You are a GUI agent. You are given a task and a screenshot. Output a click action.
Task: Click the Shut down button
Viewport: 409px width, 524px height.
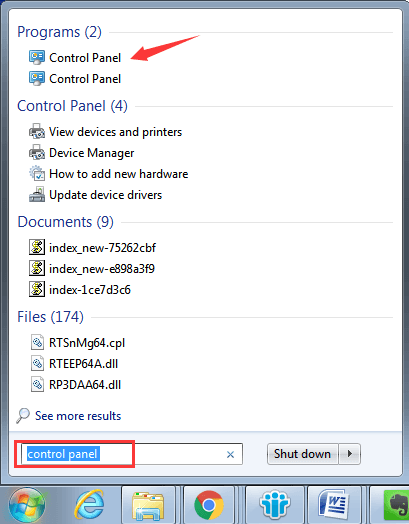coord(302,454)
